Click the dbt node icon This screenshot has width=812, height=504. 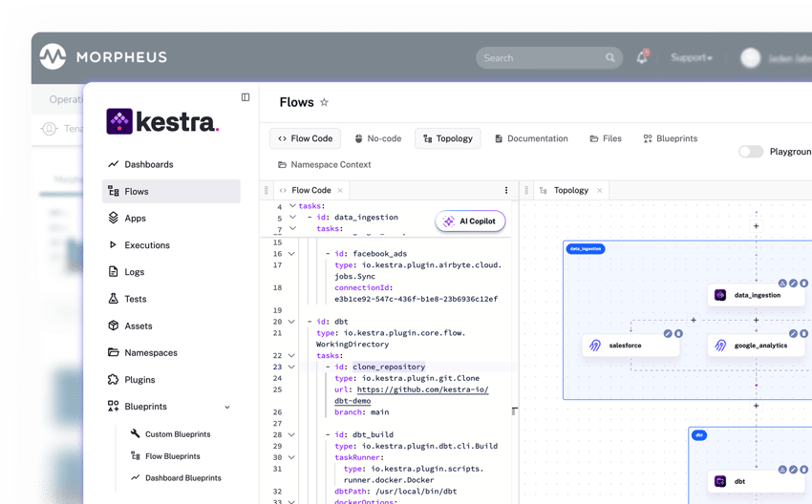click(720, 482)
